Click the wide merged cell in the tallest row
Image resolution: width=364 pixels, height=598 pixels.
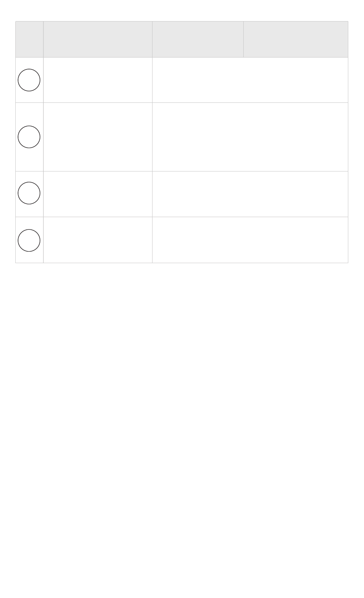pyautogui.click(x=250, y=137)
